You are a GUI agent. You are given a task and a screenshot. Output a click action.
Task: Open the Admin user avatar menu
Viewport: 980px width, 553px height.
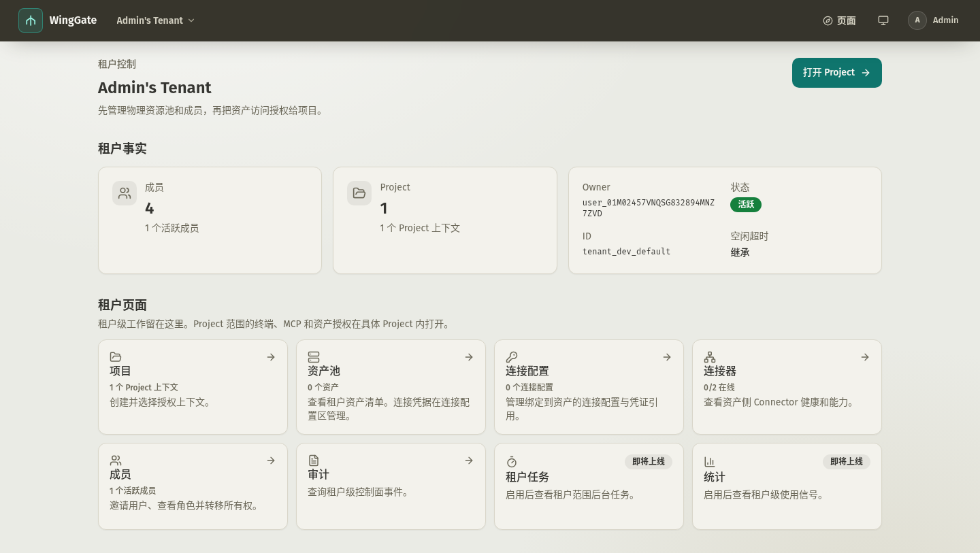click(933, 20)
